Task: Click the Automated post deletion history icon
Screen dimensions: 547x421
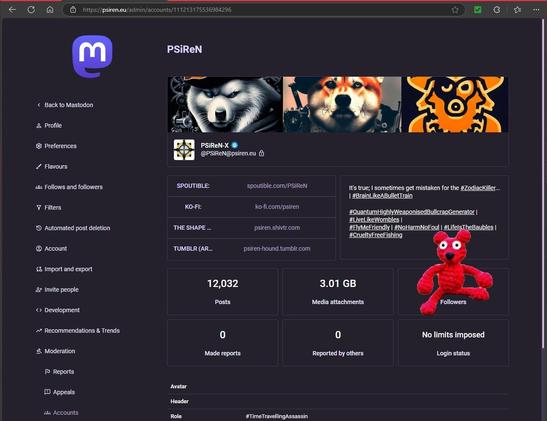Action: pyautogui.click(x=39, y=228)
